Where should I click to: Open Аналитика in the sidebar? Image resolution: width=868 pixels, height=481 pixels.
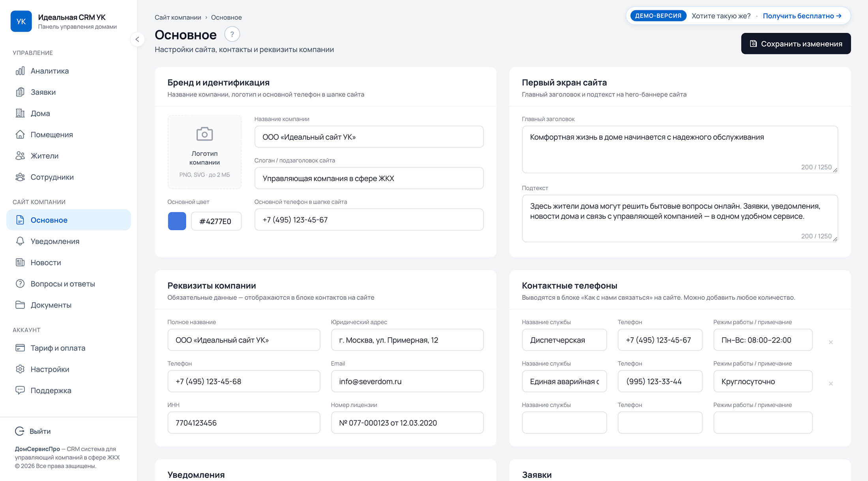tap(69, 71)
